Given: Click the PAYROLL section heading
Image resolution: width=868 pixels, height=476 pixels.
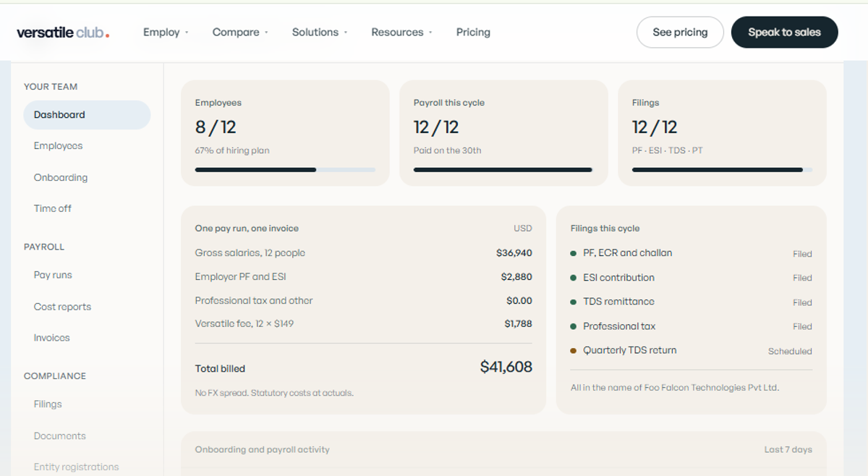Looking at the screenshot, I should point(44,247).
